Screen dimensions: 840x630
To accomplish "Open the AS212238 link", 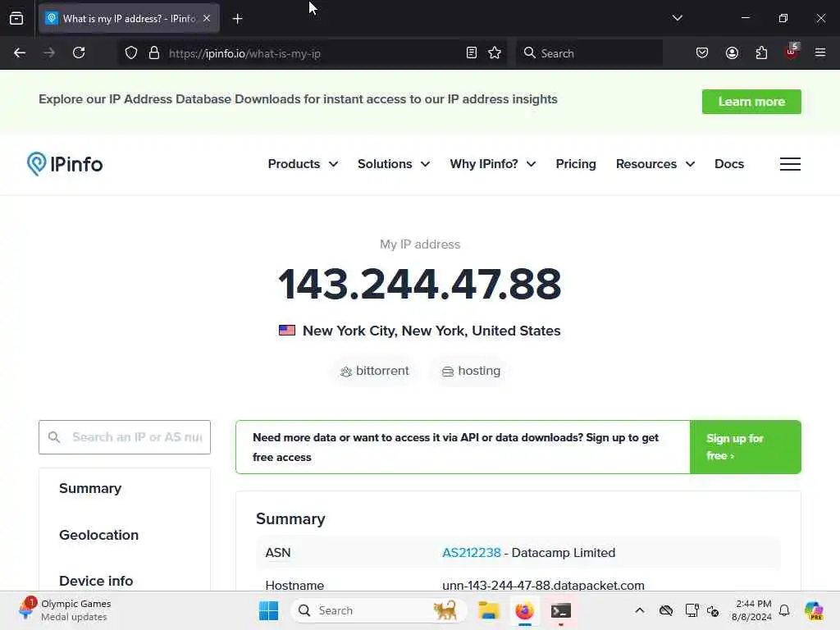I will click(472, 553).
